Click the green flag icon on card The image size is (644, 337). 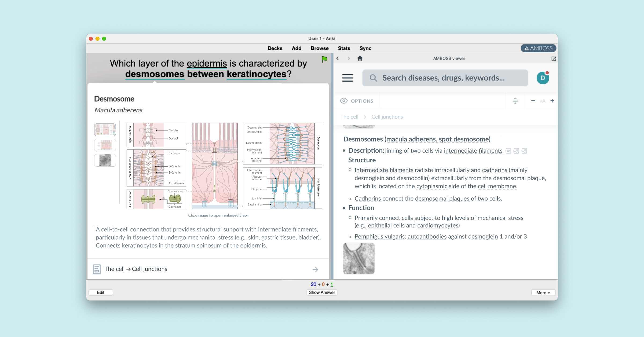coord(324,59)
